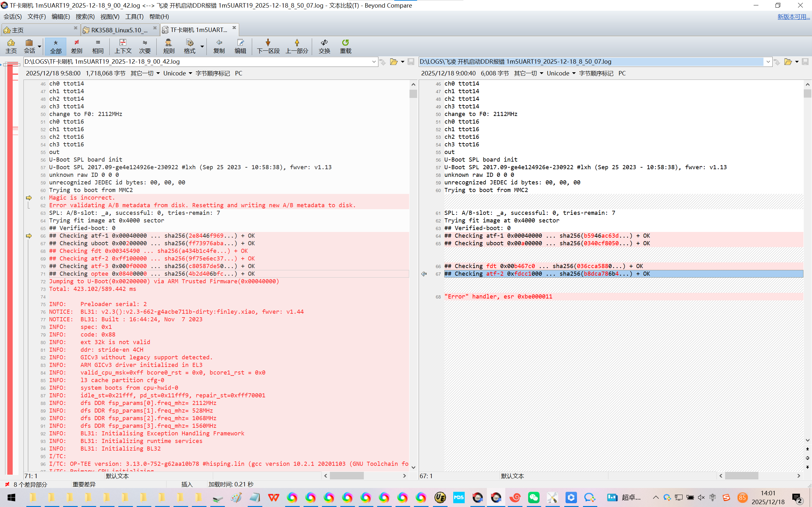The height and width of the screenshot is (507, 812).
Task: Switch to the RK3588_Linux5.10 tab
Action: pos(119,30)
